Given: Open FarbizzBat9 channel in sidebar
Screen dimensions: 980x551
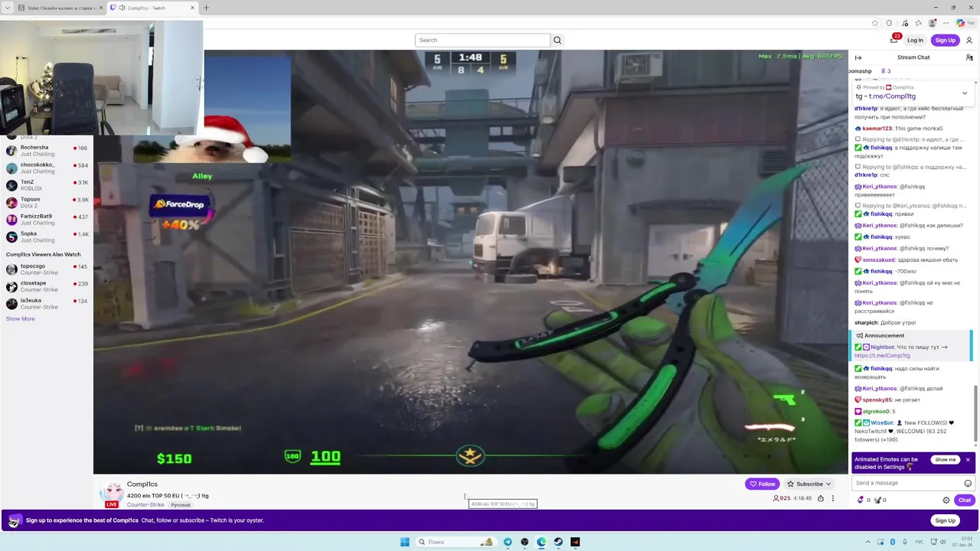Looking at the screenshot, I should (x=47, y=220).
